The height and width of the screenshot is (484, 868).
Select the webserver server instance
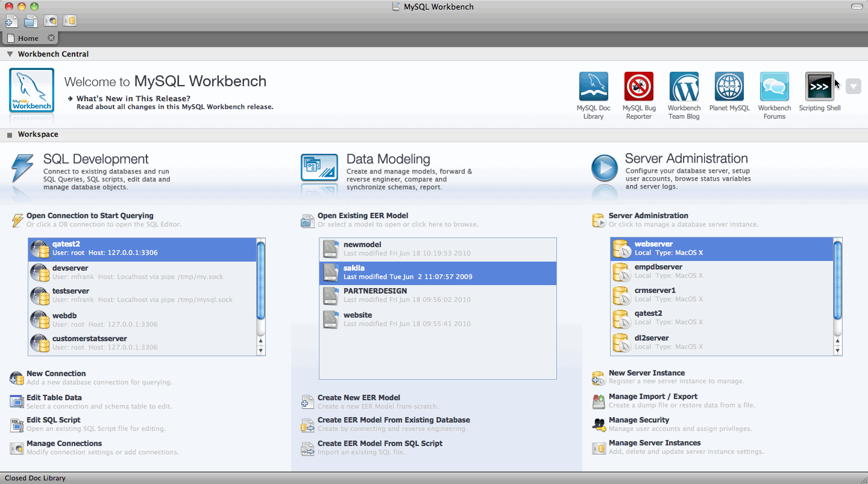coord(722,248)
